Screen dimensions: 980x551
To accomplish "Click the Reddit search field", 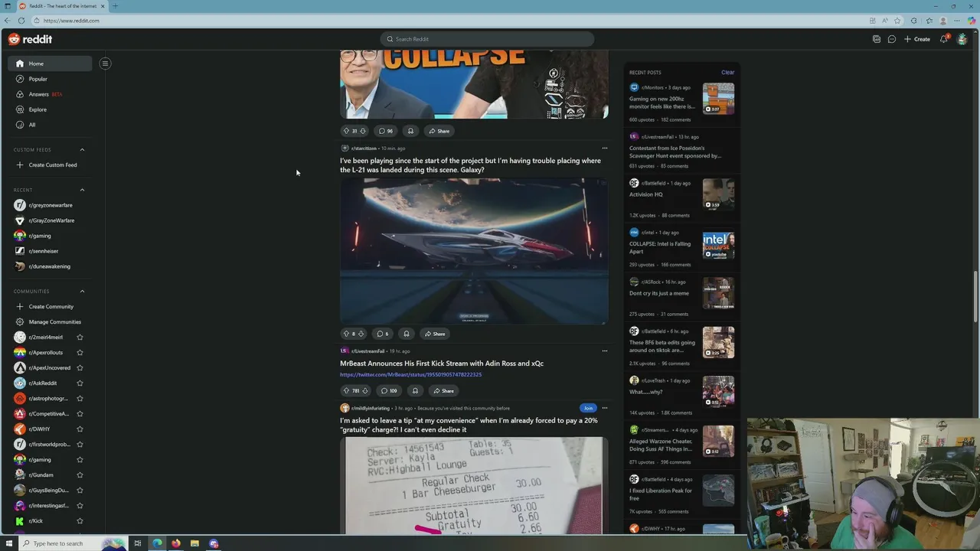I will 487,39.
